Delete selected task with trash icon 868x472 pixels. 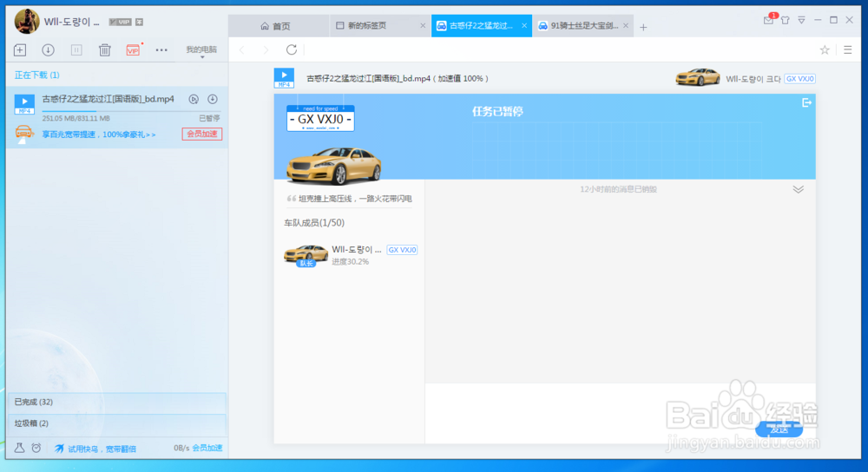coord(105,49)
